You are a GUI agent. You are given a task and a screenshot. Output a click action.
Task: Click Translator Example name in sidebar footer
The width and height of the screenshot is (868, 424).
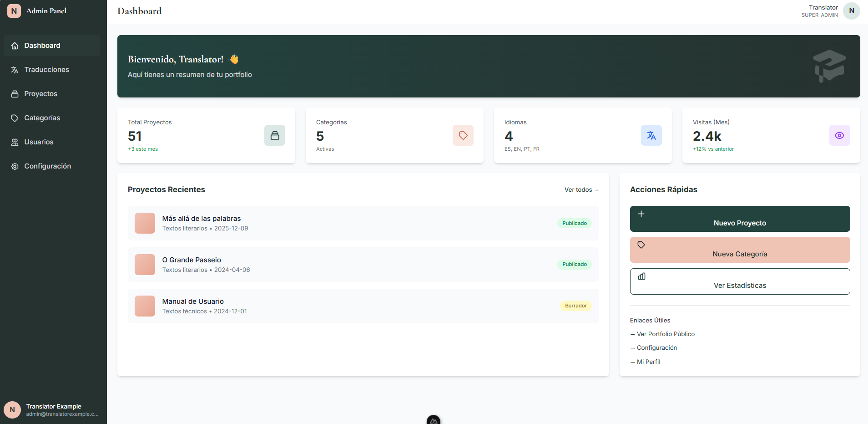click(54, 406)
